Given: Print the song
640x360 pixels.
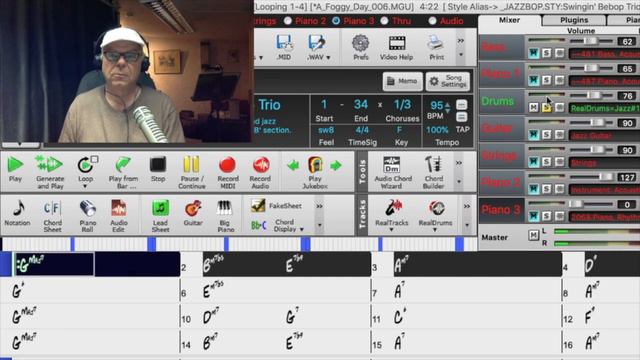Looking at the screenshot, I should (x=436, y=47).
